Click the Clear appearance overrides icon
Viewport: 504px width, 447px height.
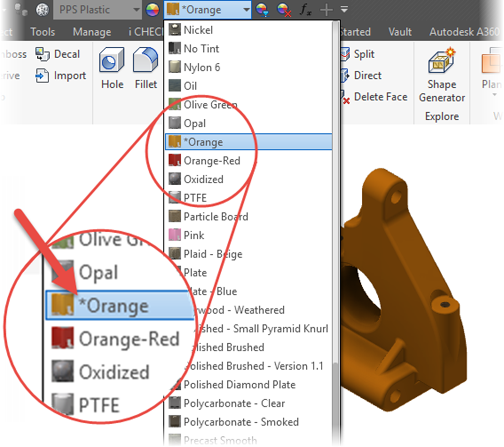[282, 9]
